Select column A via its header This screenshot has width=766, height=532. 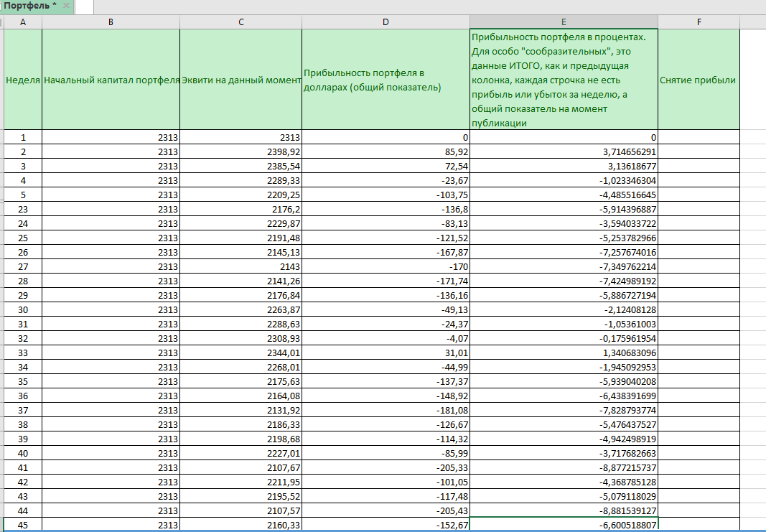click(22, 22)
